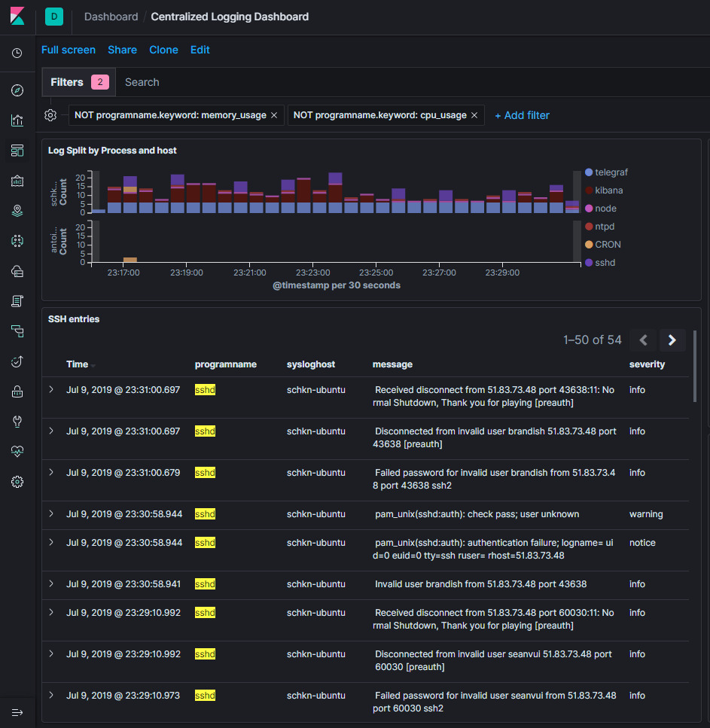Image resolution: width=710 pixels, height=728 pixels.
Task: Click the sysloghost column header
Action: 311,364
